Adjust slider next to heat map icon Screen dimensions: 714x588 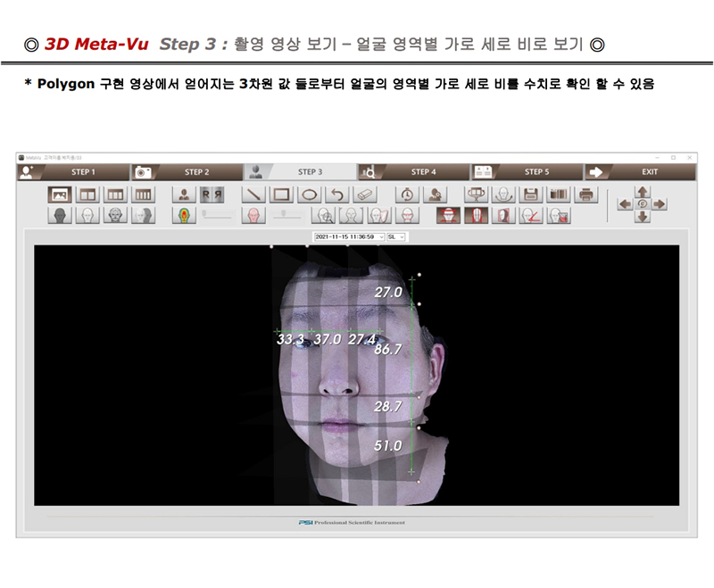click(217, 215)
